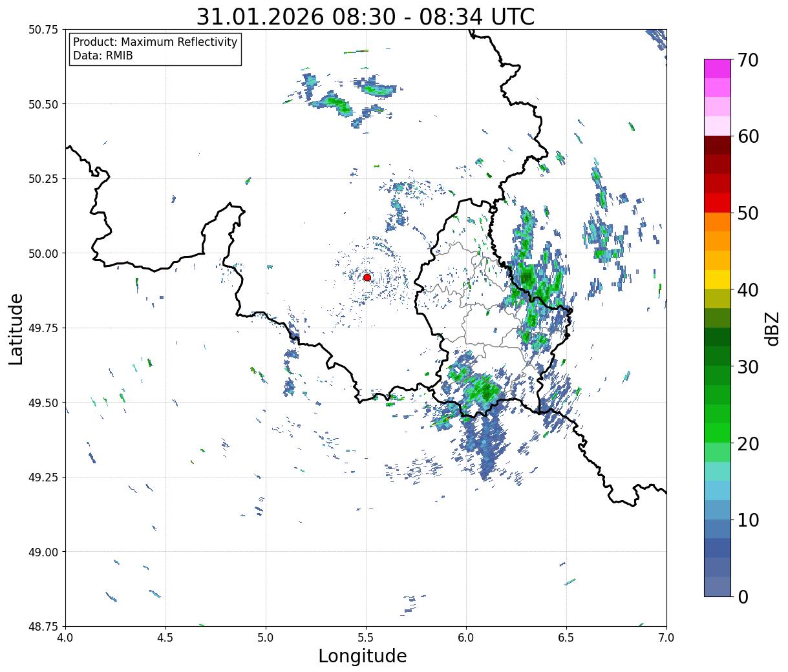Click the latitude tick label 50.00
788x672 pixels.
tap(43, 253)
